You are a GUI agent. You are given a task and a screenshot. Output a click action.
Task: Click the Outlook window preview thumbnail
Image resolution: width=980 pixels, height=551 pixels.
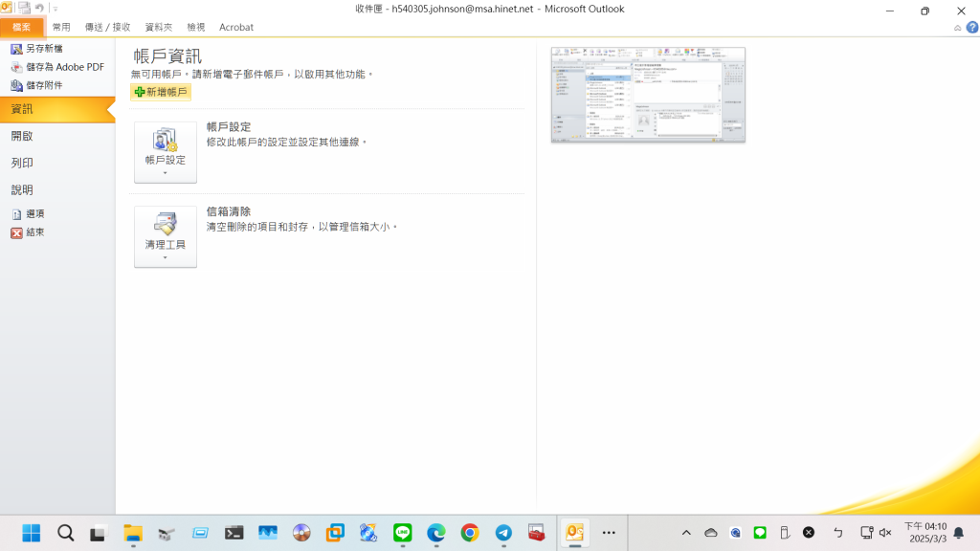point(648,95)
